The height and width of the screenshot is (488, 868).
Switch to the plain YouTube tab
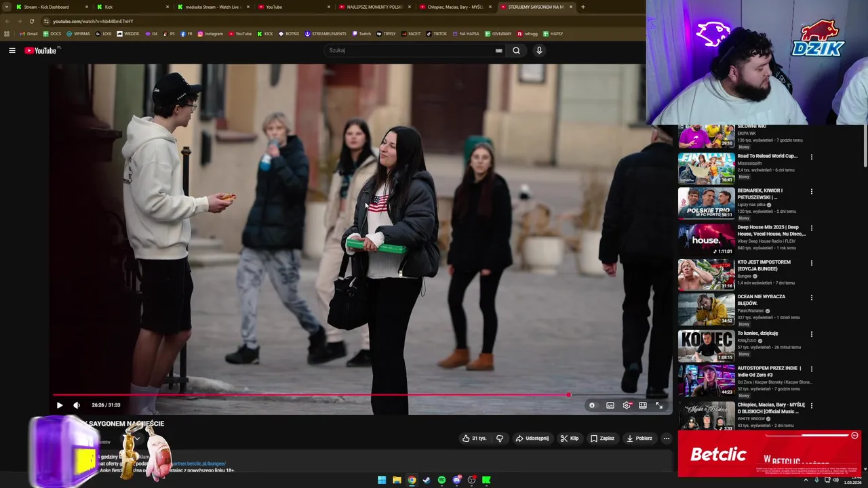(x=294, y=7)
